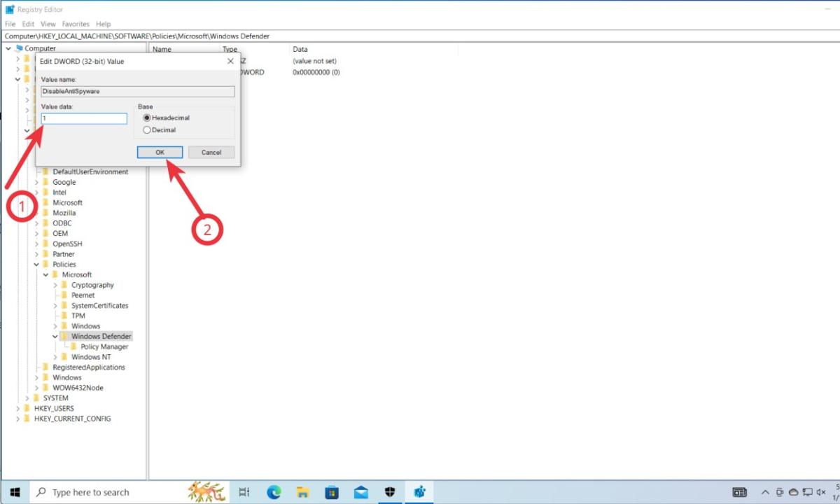
Task: Click inside the Value data field
Action: (x=84, y=118)
